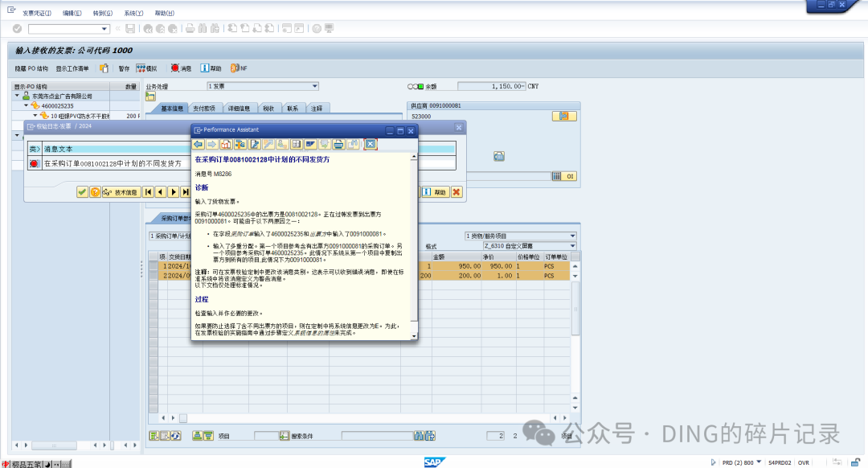Open the 系统 menu

point(133,14)
